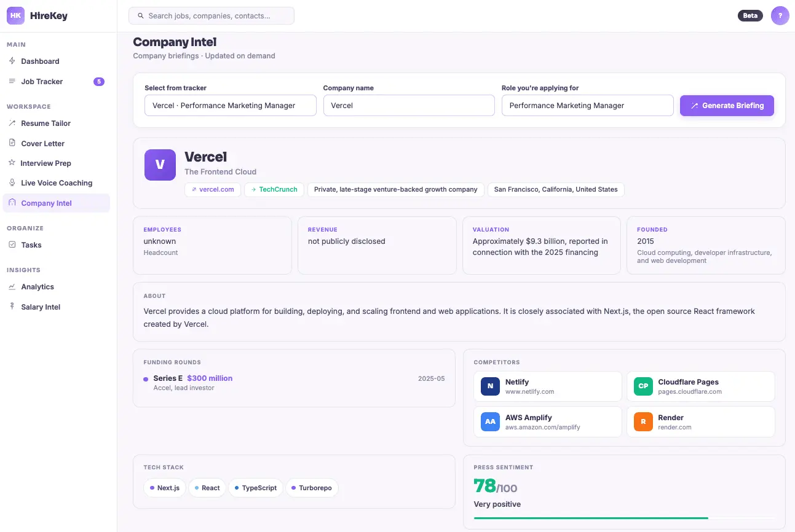View Analytics insights

[x=57, y=286]
